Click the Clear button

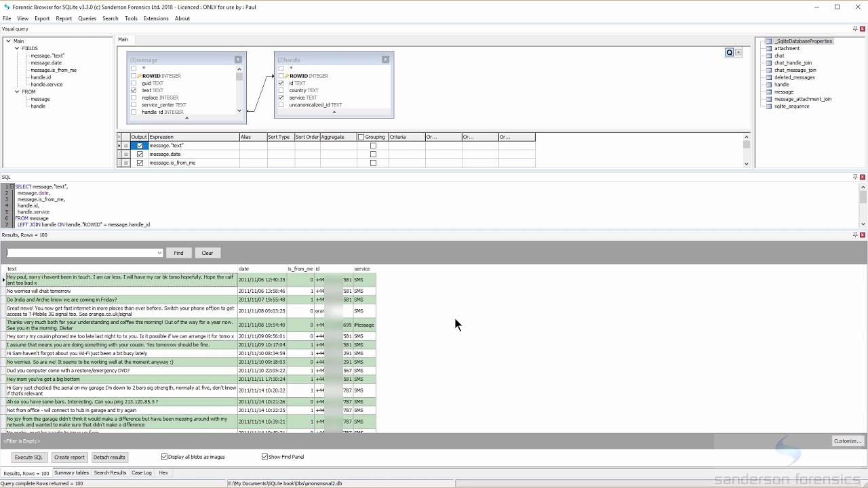click(x=208, y=253)
